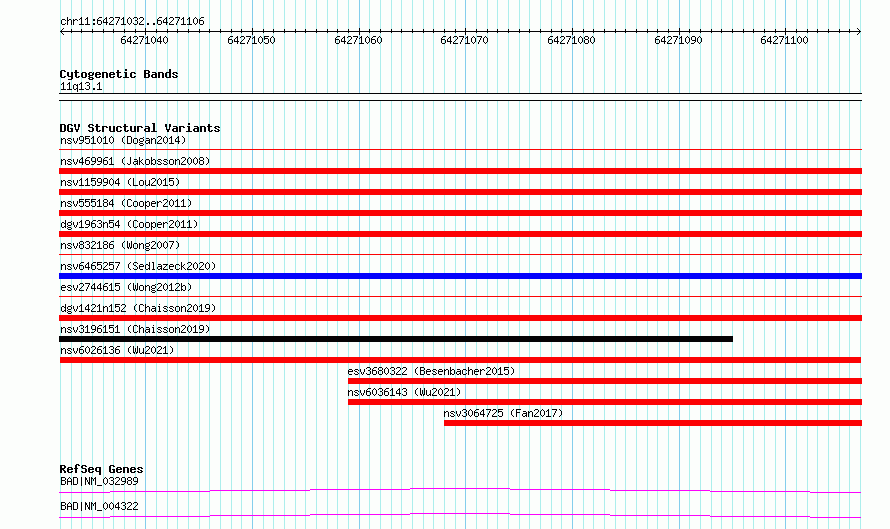
Task: Click the esv3680322 (Besenbacher2015) red bar
Action: (x=605, y=381)
